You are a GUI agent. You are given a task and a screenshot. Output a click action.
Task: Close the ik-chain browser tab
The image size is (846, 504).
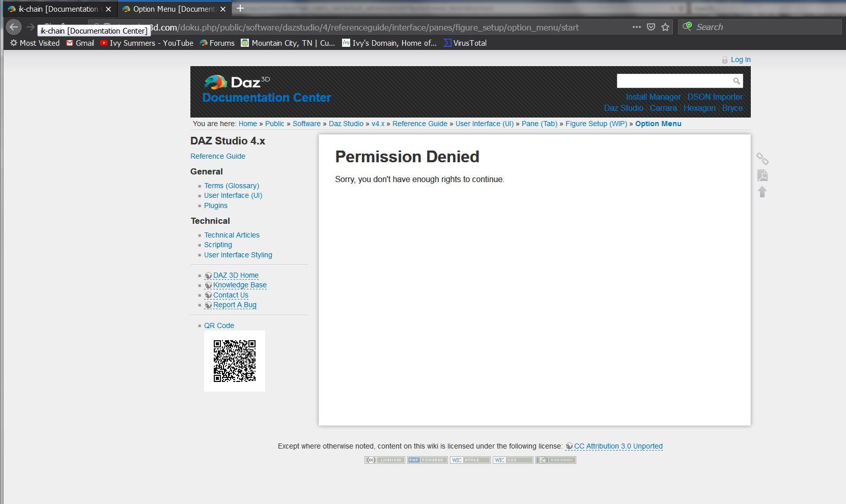click(x=108, y=9)
